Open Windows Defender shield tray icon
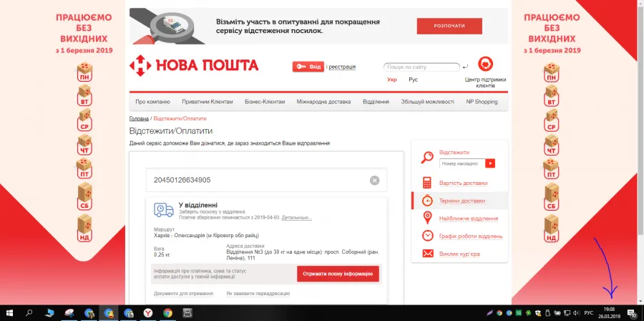 (x=538, y=313)
